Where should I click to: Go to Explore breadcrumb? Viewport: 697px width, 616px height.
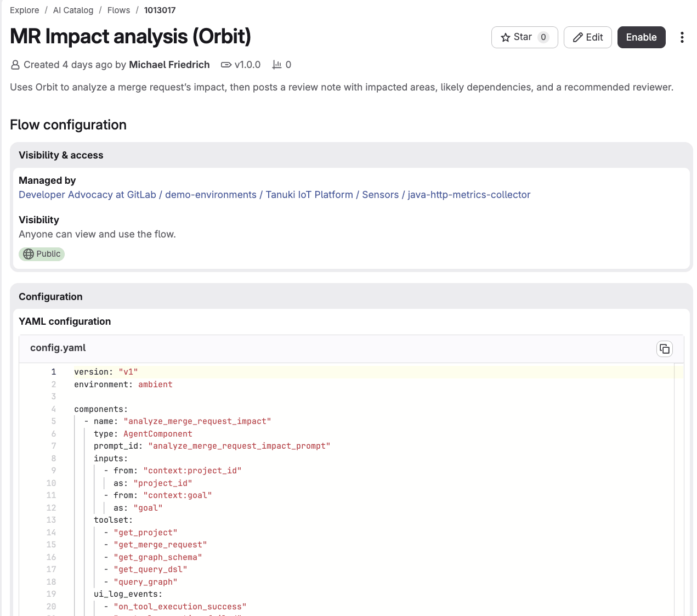tap(25, 10)
